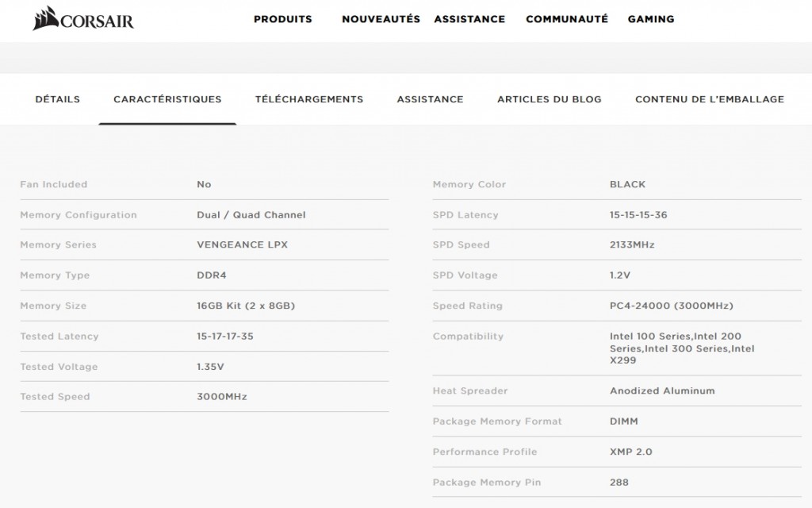
Task: Click the 'Memory Size' label
Action: tap(53, 306)
